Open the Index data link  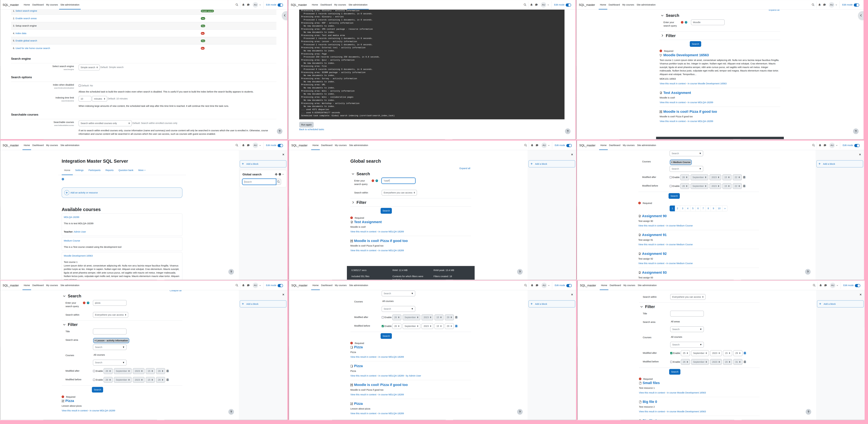(x=21, y=33)
